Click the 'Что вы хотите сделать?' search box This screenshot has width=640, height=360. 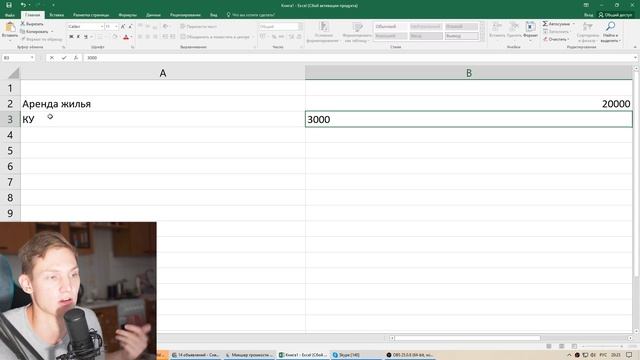(251, 15)
